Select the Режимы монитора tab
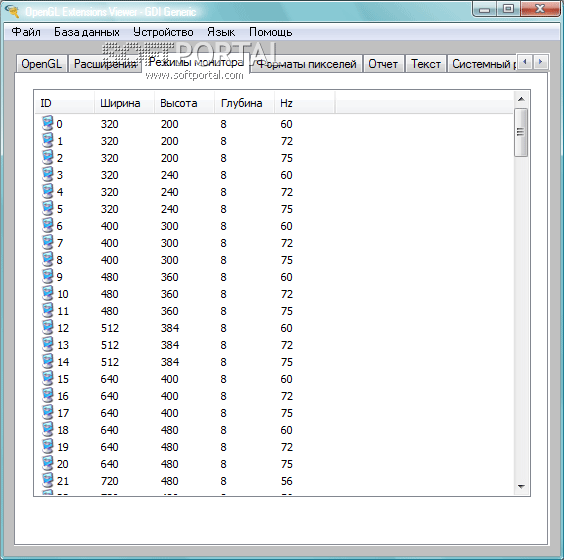Image resolution: width=564 pixels, height=560 pixels. coord(196,62)
